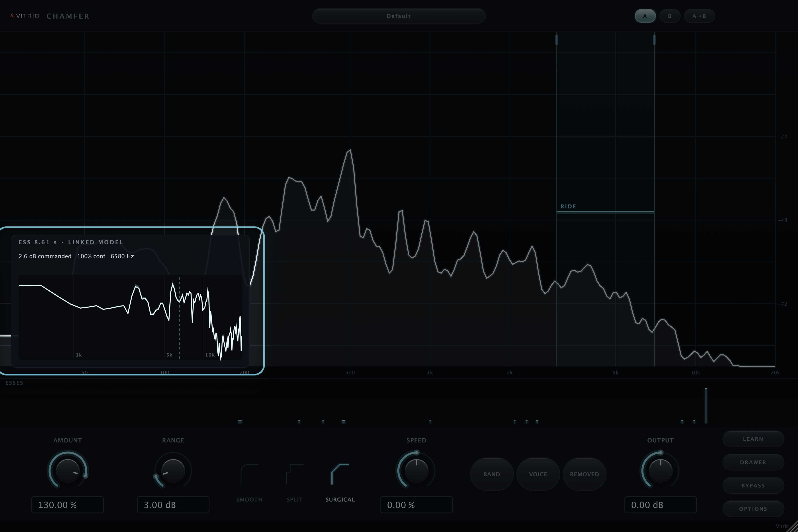Screen dimensions: 798x532
Task: Click the '6580 Hz' readout text
Action: (122, 256)
